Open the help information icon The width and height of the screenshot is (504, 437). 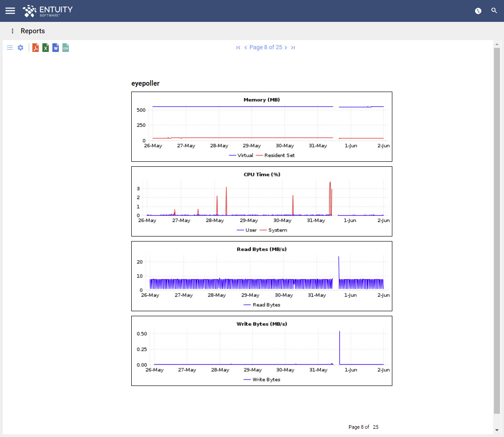pyautogui.click(x=478, y=10)
